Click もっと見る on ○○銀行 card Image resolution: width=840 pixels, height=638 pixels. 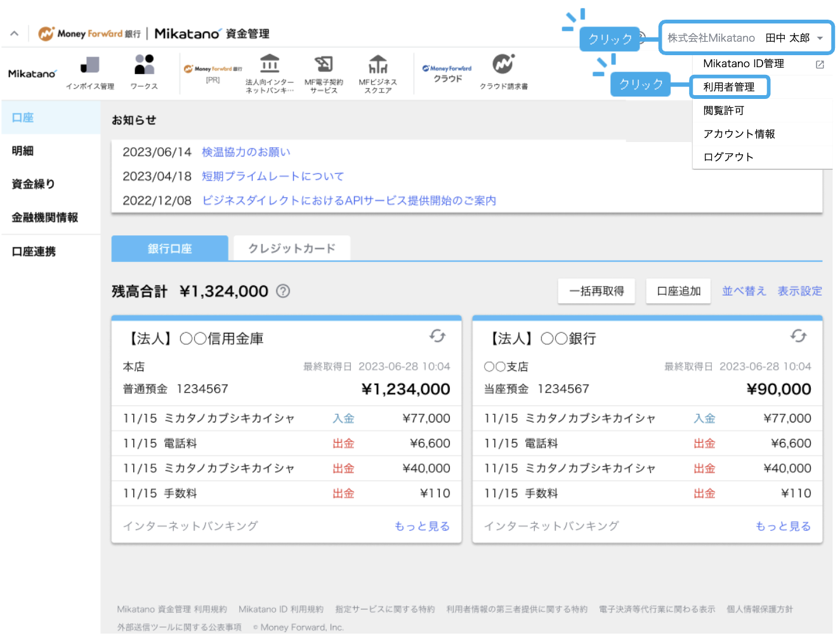pyautogui.click(x=783, y=526)
